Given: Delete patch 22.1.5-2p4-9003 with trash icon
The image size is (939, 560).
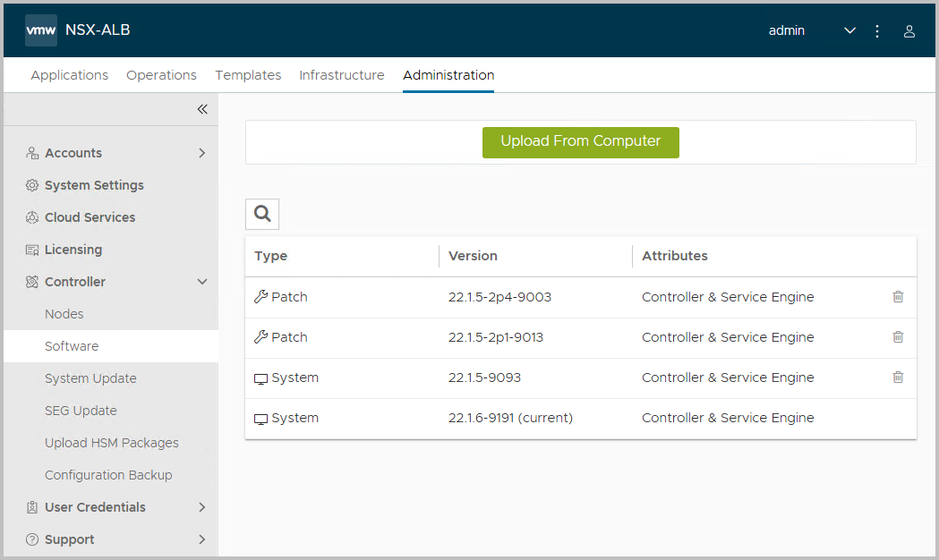Looking at the screenshot, I should (898, 297).
